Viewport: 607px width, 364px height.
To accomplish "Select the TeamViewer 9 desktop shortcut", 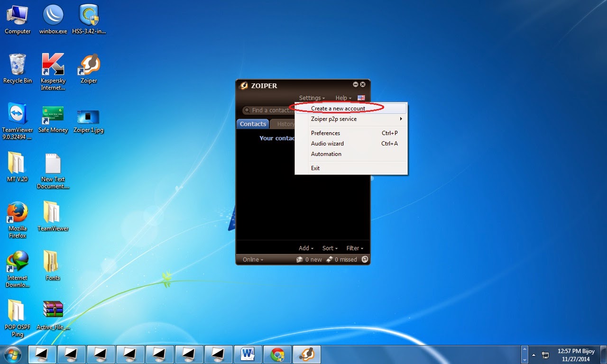I will tap(18, 121).
